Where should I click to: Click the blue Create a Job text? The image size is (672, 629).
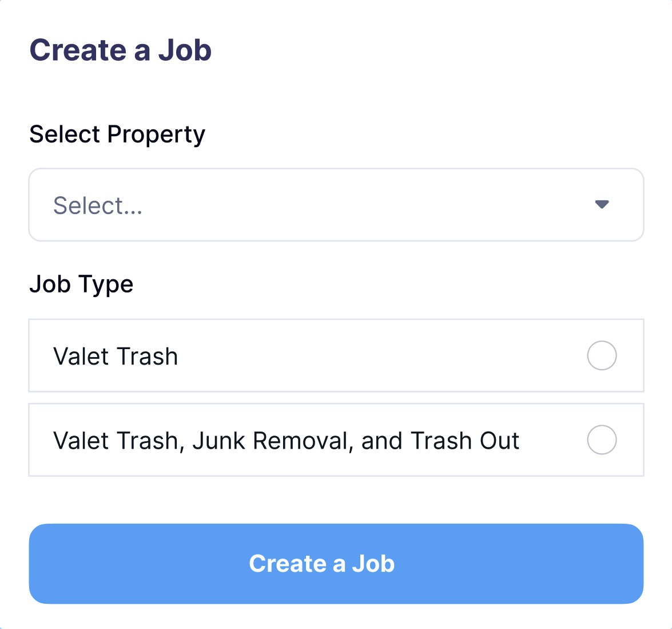[321, 564]
